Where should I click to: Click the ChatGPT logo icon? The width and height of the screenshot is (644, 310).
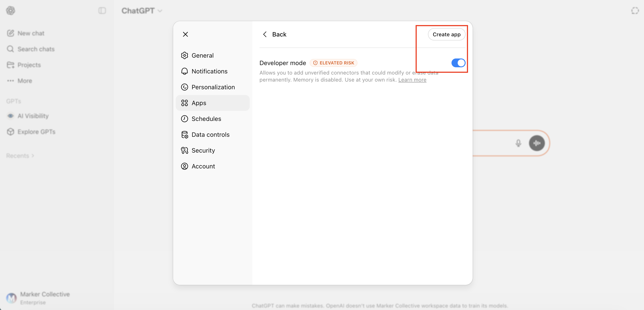(x=11, y=11)
